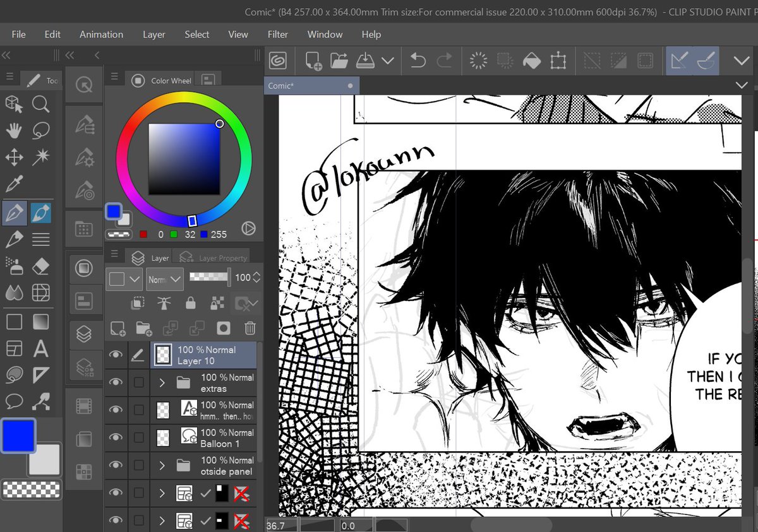
Task: Toggle visibility of Balloon 1 layer
Action: pos(116,437)
